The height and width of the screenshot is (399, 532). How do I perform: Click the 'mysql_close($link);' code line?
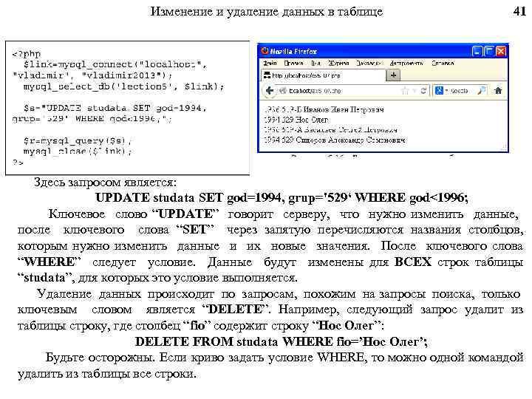click(78, 151)
